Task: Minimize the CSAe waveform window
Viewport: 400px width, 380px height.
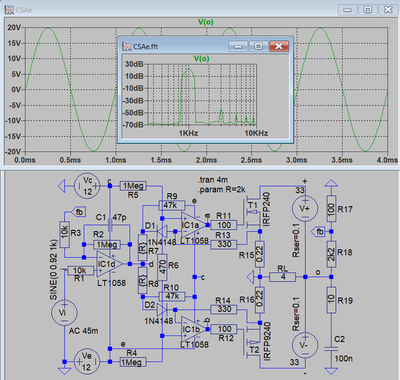Action: [348, 10]
